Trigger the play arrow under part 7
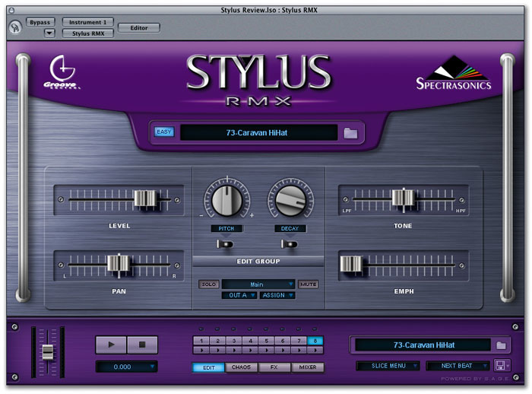 299,350
